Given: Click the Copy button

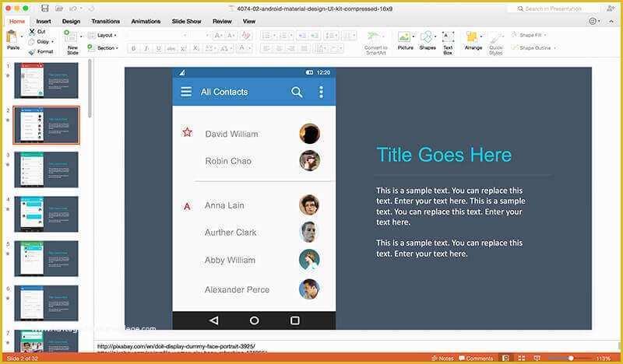Looking at the screenshot, I should click(43, 41).
